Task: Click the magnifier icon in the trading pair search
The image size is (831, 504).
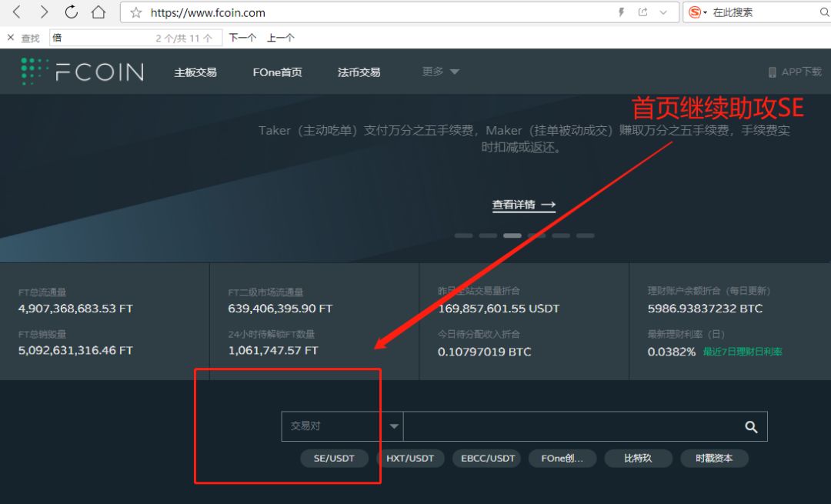Action: (751, 426)
